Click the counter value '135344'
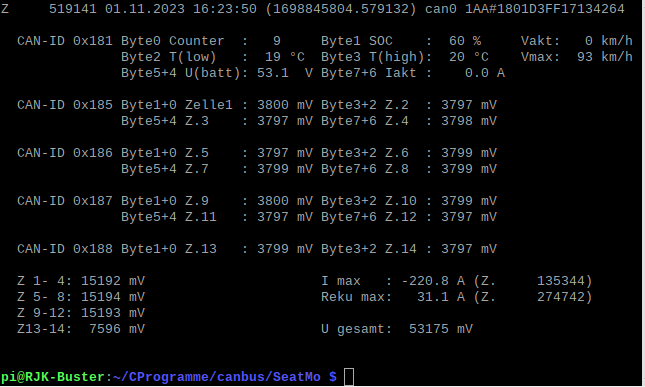The image size is (645, 387). pyautogui.click(x=561, y=281)
